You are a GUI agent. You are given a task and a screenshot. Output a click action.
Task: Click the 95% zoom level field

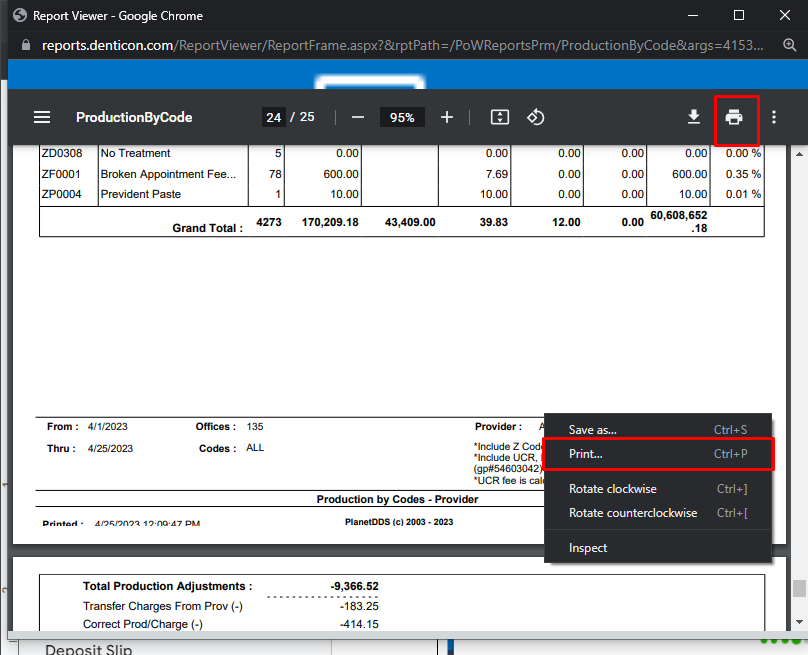pos(402,117)
